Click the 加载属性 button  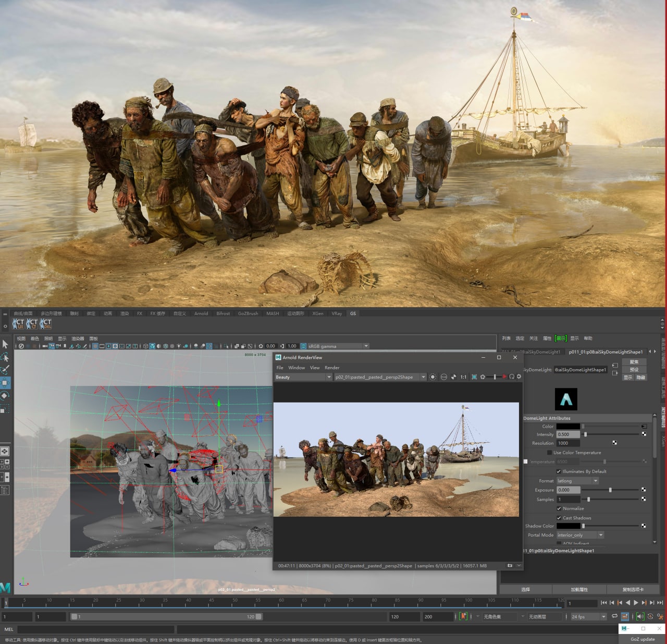pyautogui.click(x=579, y=589)
